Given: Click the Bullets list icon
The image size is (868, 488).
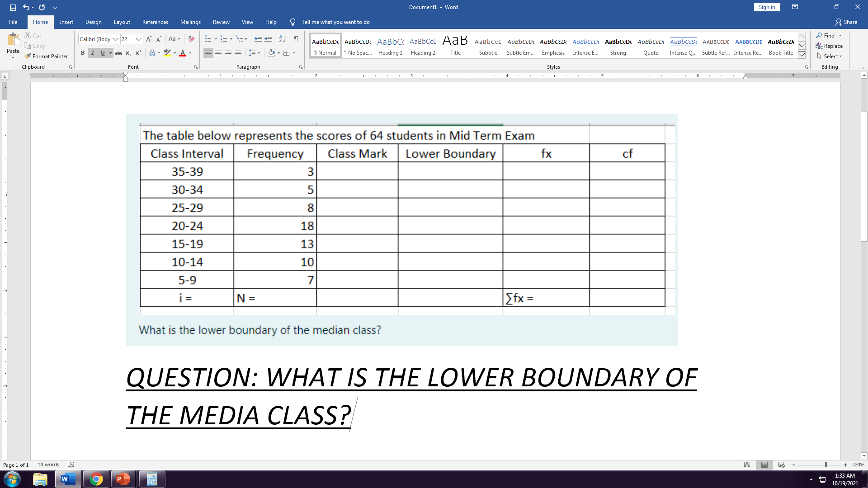Looking at the screenshot, I should (208, 39).
